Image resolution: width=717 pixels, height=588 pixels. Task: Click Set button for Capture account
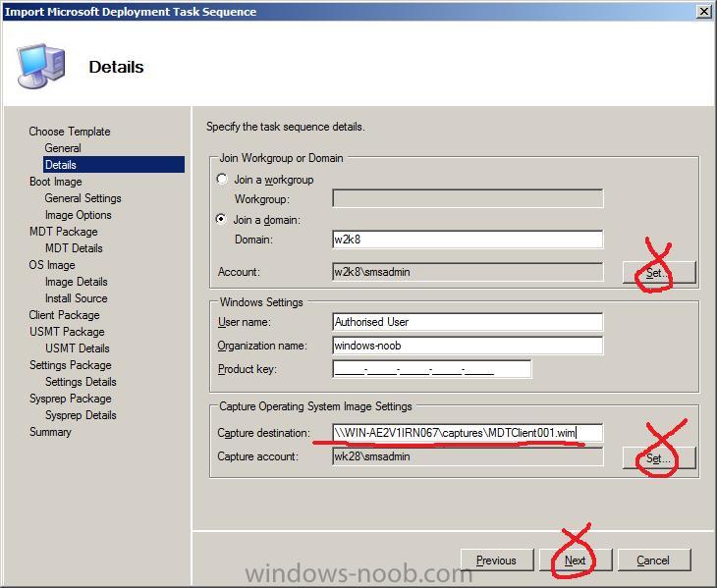[x=659, y=457]
